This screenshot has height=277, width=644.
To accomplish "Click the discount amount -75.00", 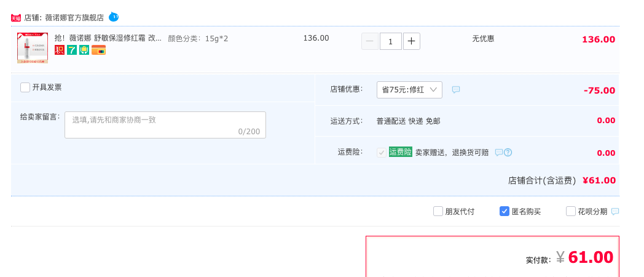I will coord(599,90).
